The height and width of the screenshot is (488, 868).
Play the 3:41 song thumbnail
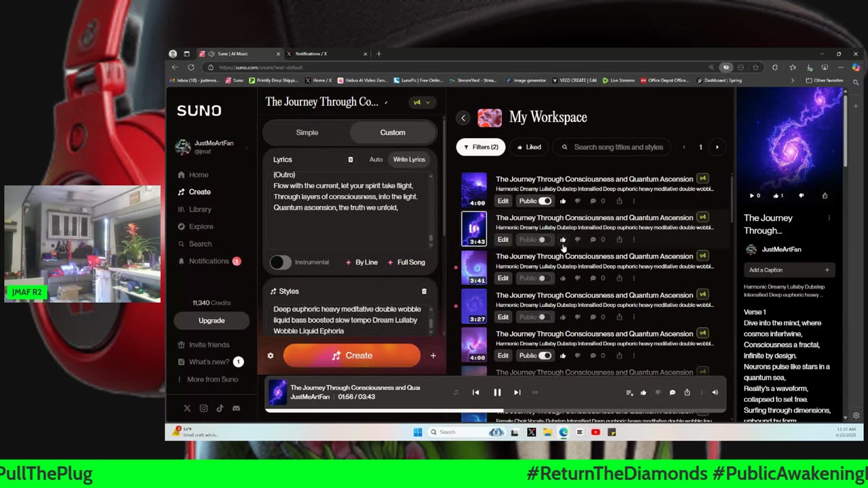(x=474, y=267)
